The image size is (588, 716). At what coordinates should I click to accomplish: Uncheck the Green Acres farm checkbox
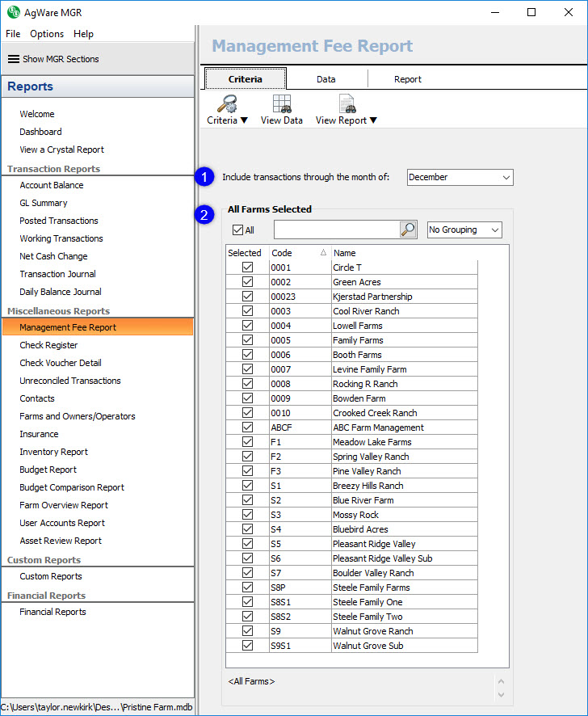247,282
